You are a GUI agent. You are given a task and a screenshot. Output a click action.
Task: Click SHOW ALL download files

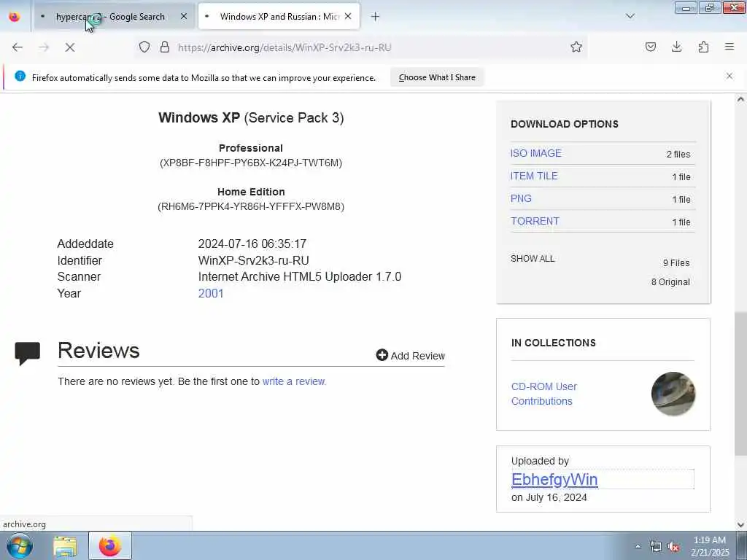[x=533, y=259]
